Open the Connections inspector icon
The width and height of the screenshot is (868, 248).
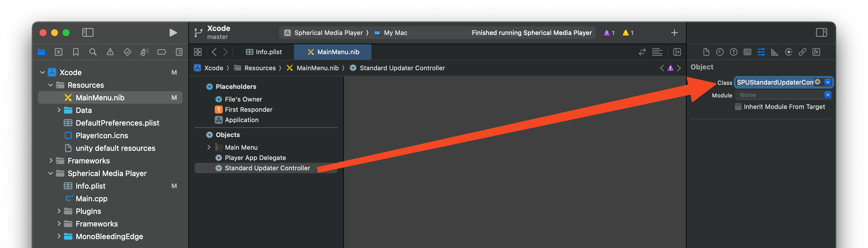click(x=788, y=52)
